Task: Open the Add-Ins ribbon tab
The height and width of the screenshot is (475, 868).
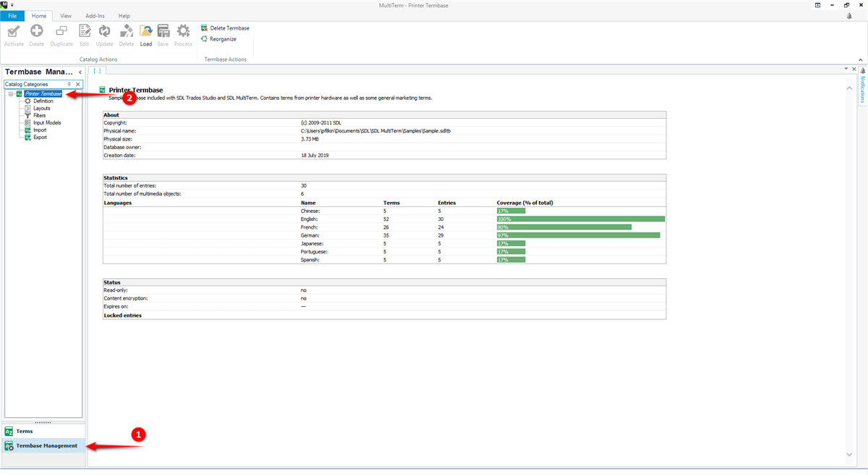Action: coord(95,15)
